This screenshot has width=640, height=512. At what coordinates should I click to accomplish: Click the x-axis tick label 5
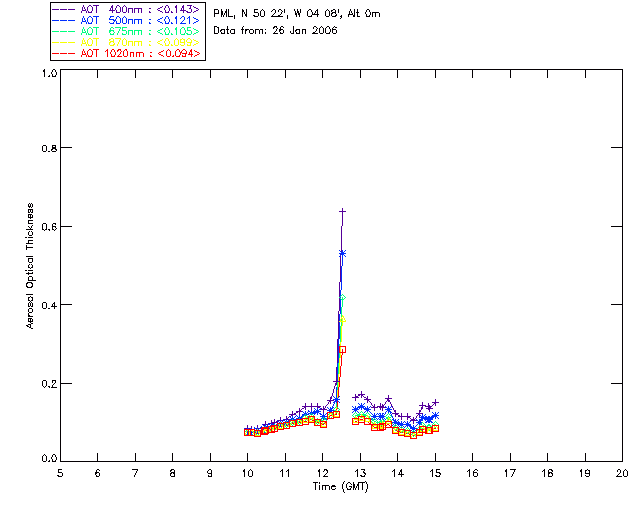pyautogui.click(x=60, y=473)
